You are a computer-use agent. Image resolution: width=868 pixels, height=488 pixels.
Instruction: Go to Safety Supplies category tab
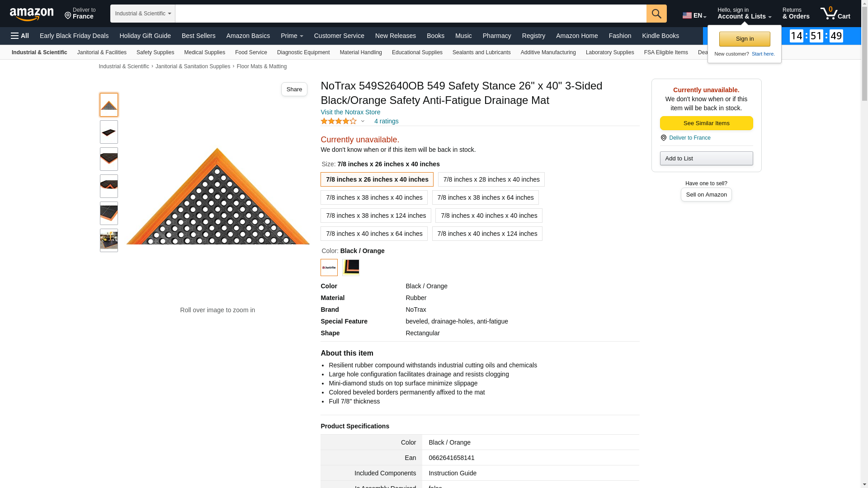(x=155, y=52)
